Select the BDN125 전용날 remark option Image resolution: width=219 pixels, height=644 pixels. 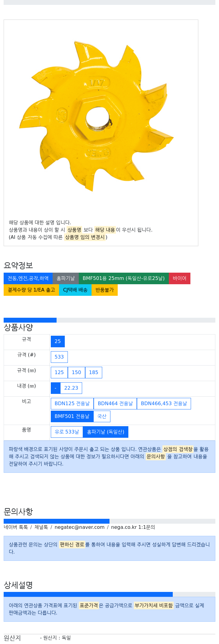point(72,404)
